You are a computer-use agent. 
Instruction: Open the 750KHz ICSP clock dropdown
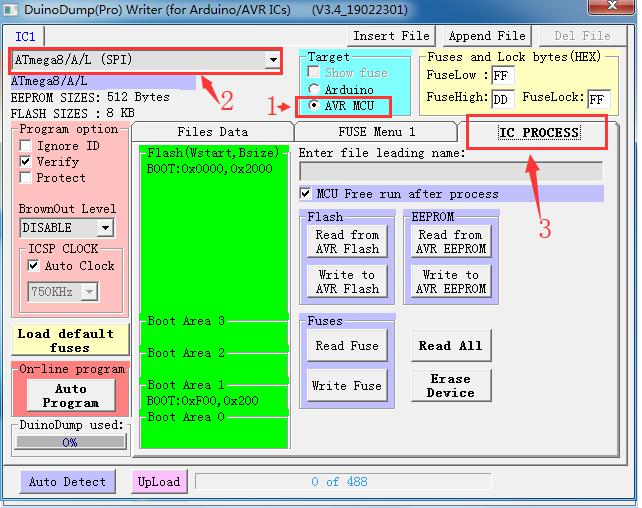[89, 292]
